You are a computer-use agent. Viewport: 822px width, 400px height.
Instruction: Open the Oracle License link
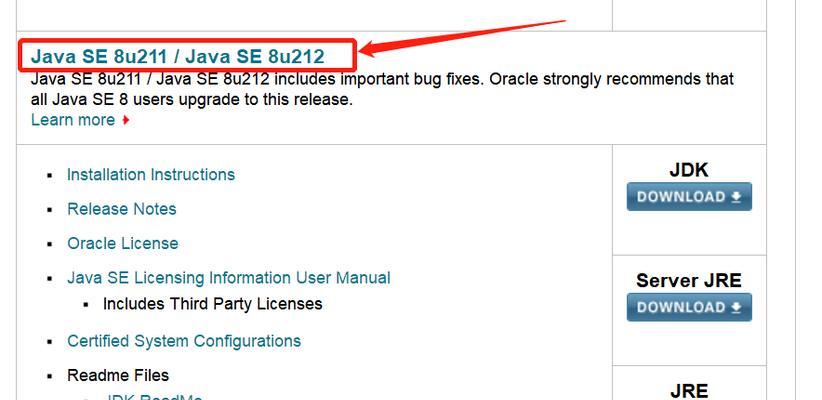(123, 243)
